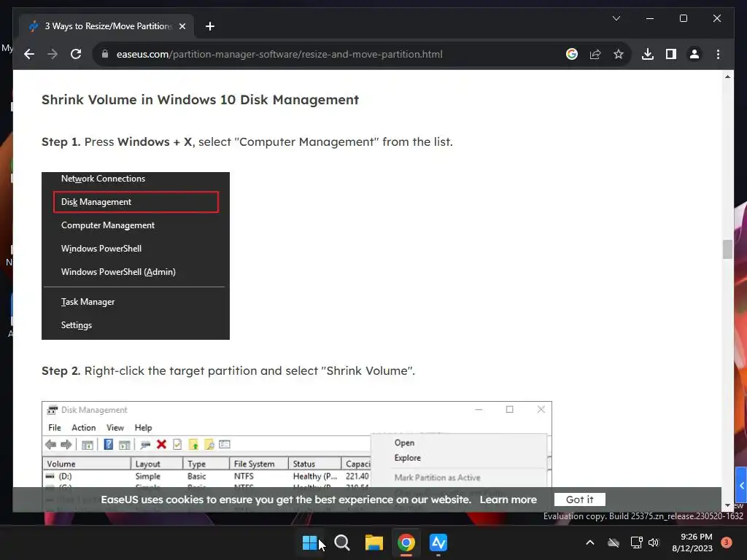Screen dimensions: 747x560
Task: Open notifications badge showing 3
Action: pyautogui.click(x=726, y=542)
